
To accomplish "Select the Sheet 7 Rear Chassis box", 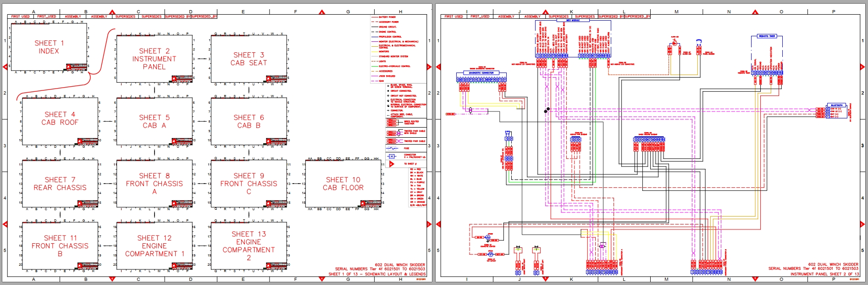I will point(60,184).
